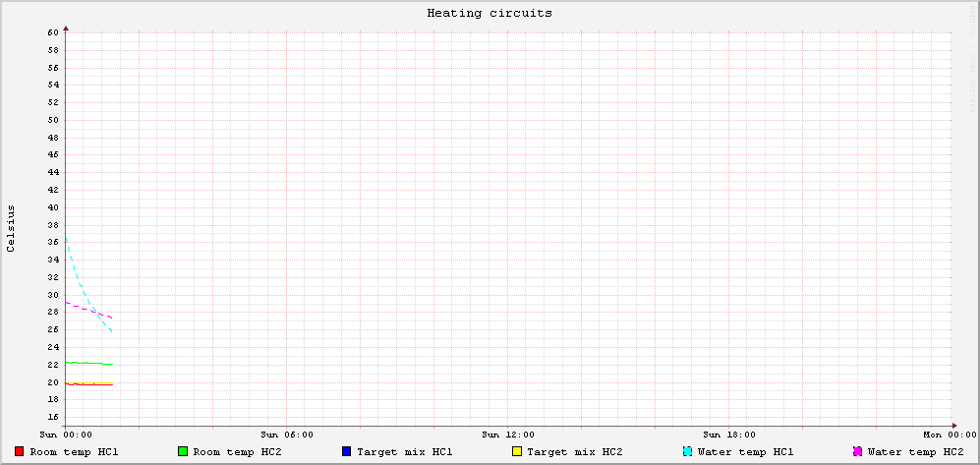Click the 'Heating circuits' graph title
The width and height of the screenshot is (980, 465).
[490, 14]
